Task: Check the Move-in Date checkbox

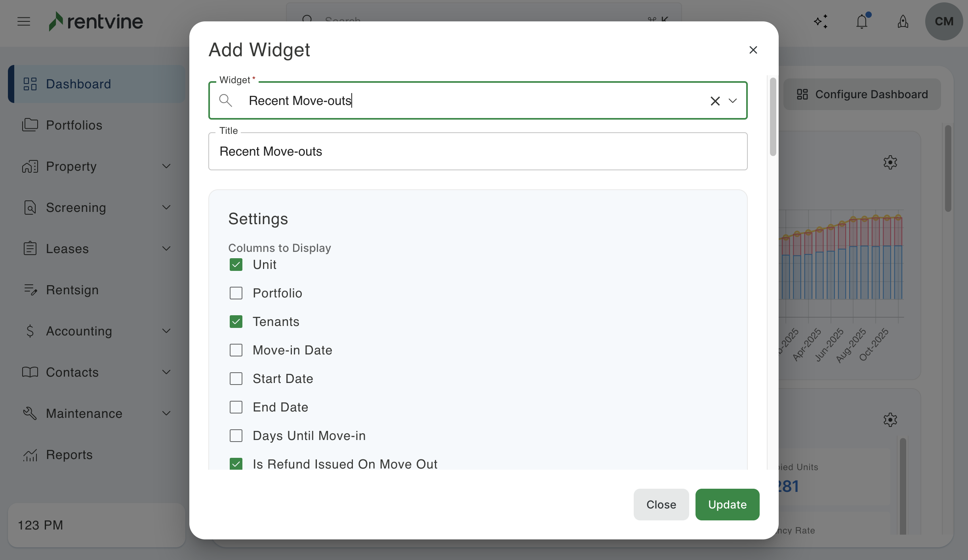Action: [236, 350]
